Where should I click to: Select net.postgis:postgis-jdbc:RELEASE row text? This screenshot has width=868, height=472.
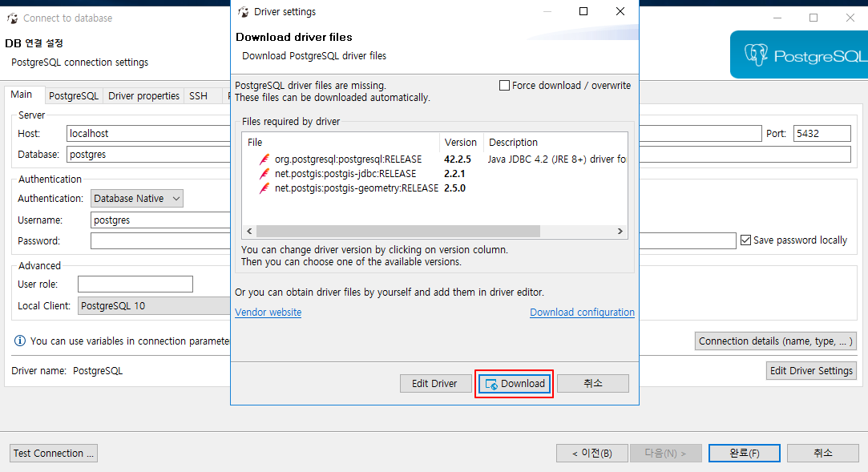(x=345, y=174)
